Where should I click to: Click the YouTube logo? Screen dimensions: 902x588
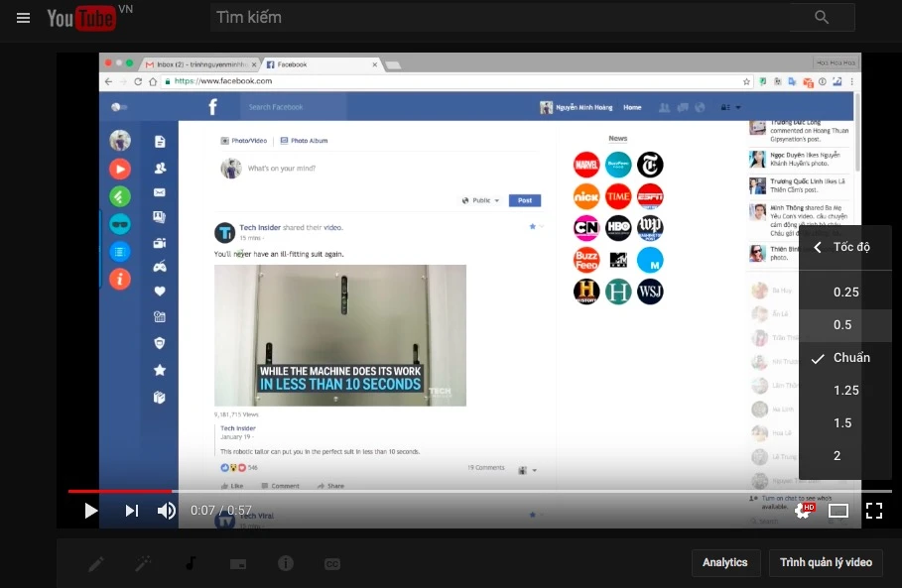[77, 17]
